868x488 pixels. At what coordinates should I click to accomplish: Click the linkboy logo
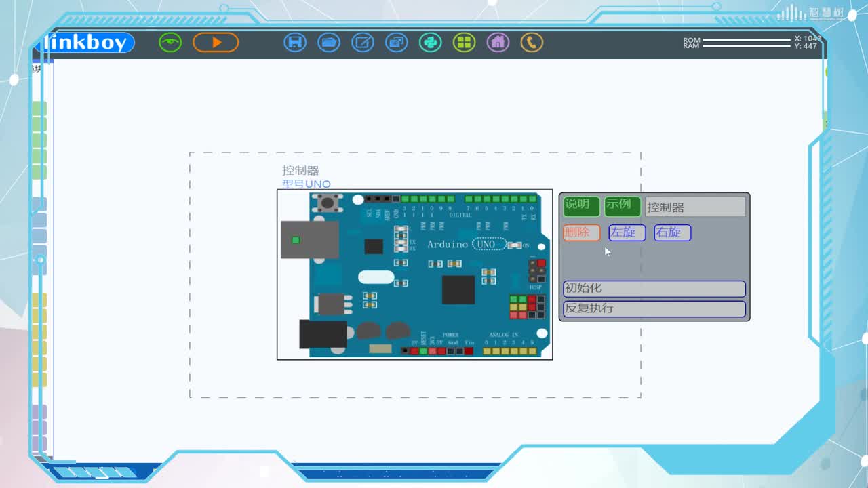(88, 43)
